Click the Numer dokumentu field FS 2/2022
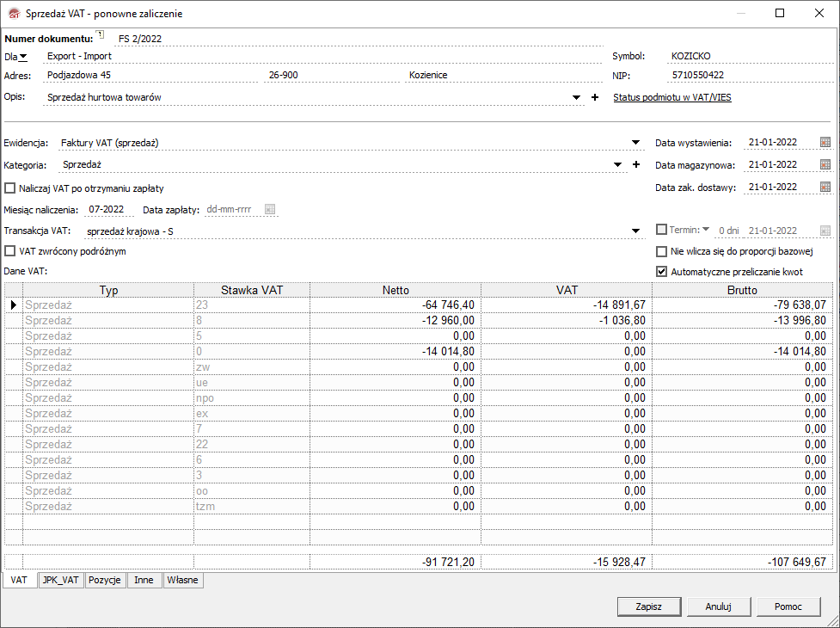 tap(359, 39)
